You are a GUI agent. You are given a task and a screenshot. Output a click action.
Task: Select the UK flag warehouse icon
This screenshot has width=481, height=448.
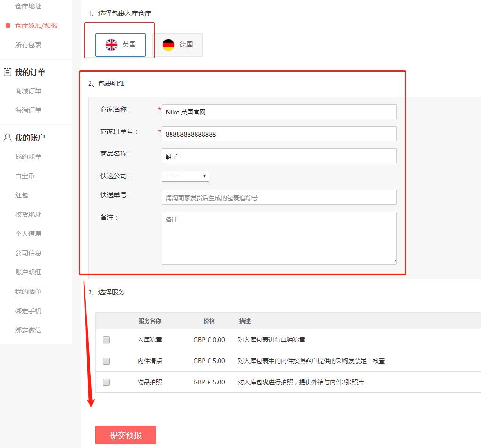tap(110, 44)
